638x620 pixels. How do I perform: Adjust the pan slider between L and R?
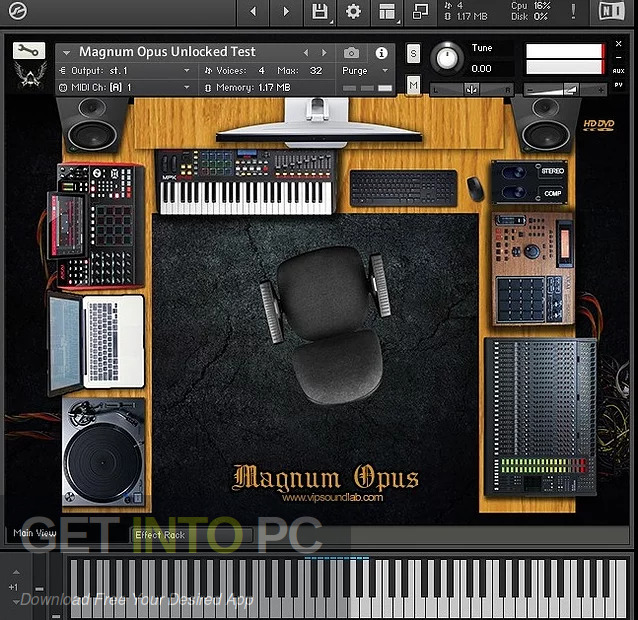[x=472, y=90]
